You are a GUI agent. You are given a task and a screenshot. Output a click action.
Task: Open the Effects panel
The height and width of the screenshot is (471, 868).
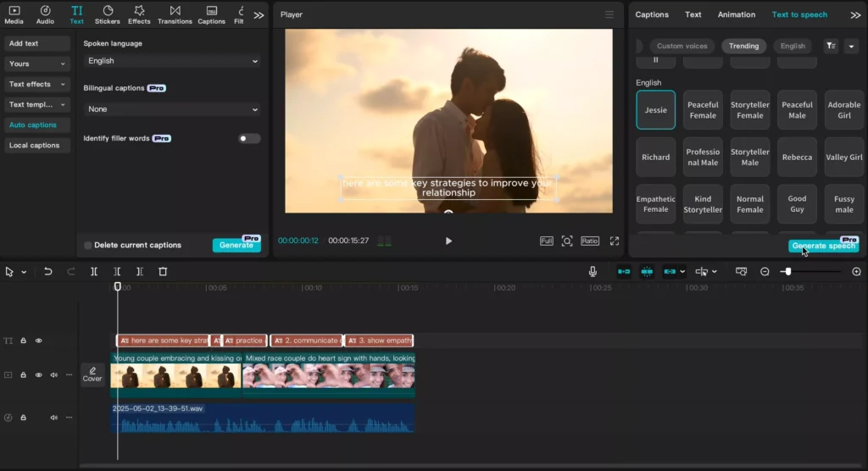point(139,15)
